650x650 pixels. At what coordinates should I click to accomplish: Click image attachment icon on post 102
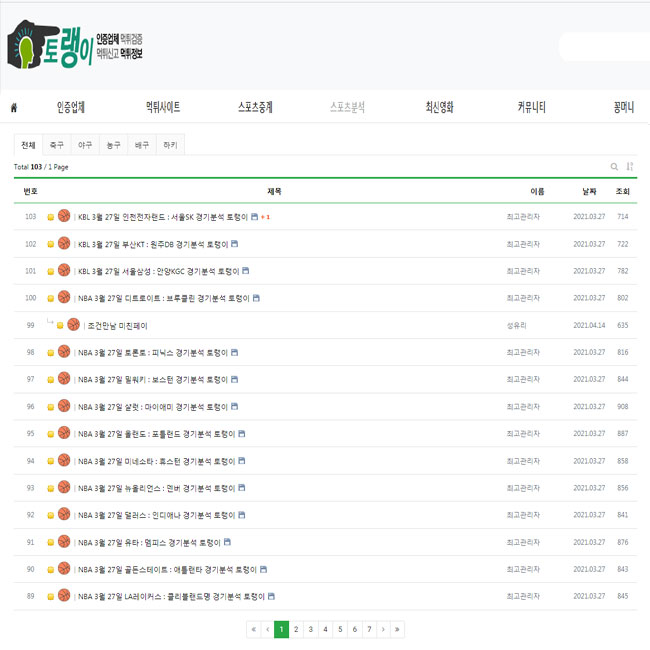click(x=235, y=243)
